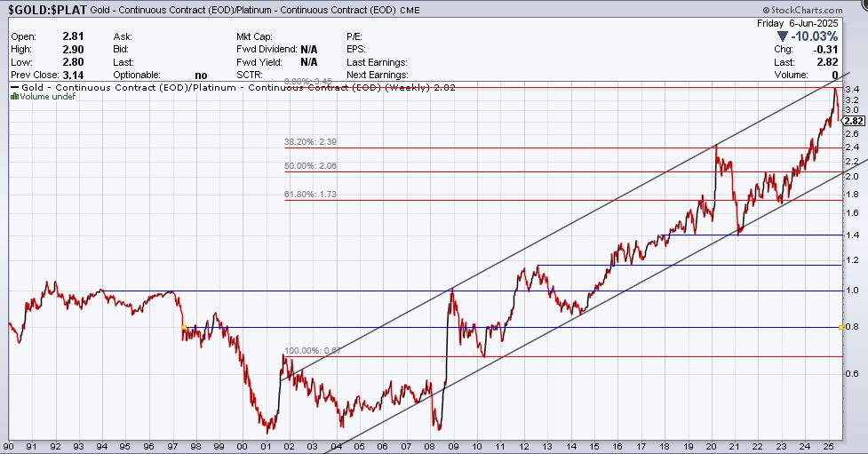Viewport: 868px width, 454px height.
Task: Click the Volume value 0
Action: click(x=835, y=75)
